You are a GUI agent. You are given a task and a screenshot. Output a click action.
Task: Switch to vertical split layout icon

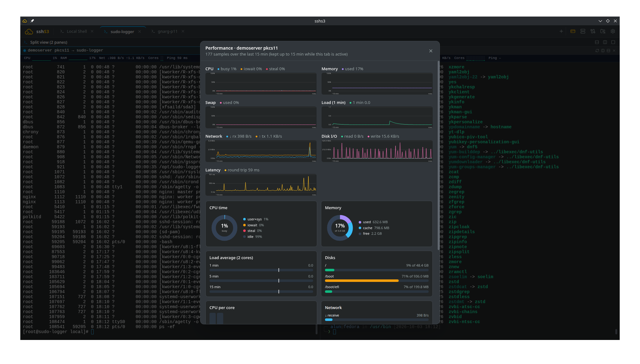tap(605, 42)
